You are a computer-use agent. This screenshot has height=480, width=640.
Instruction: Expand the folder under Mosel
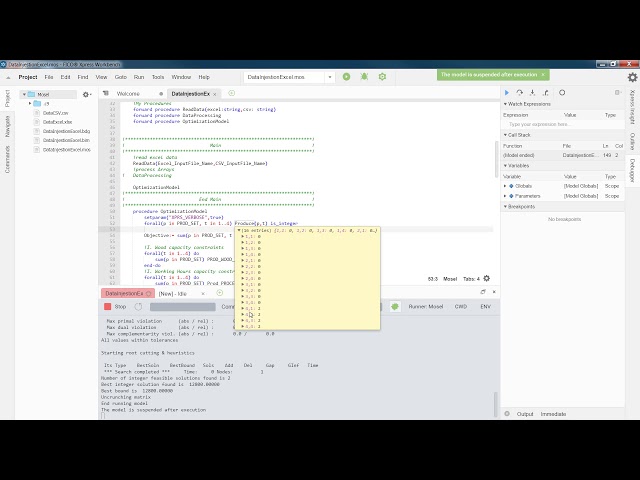tap(30, 104)
